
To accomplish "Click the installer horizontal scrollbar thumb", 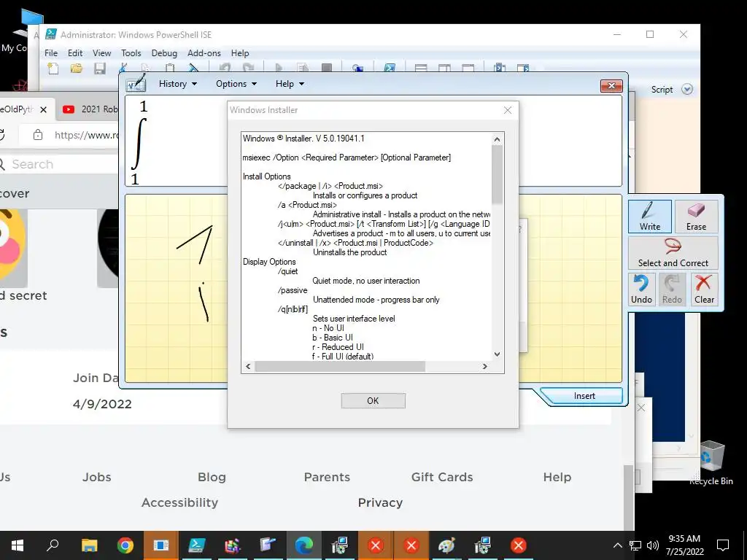I will (340, 366).
